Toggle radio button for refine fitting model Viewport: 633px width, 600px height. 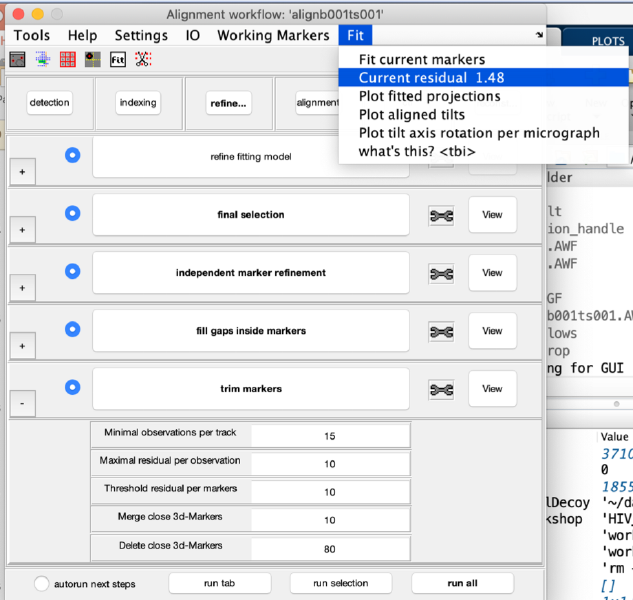coord(73,155)
